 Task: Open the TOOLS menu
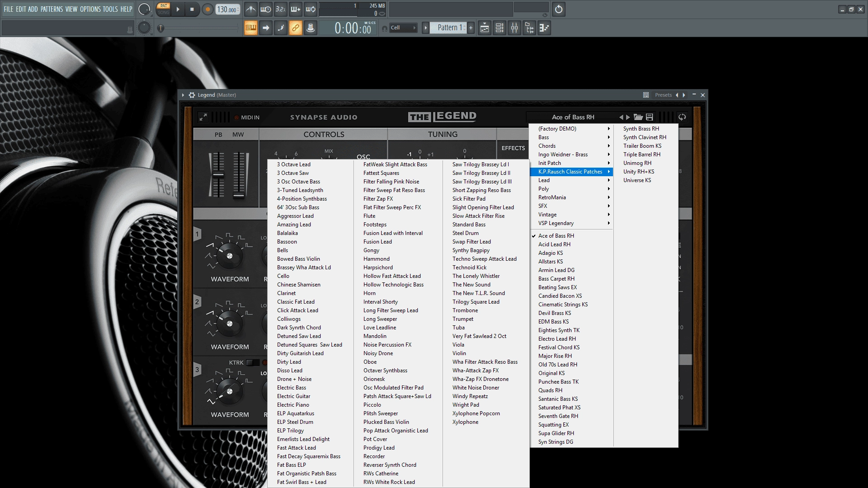tap(110, 9)
